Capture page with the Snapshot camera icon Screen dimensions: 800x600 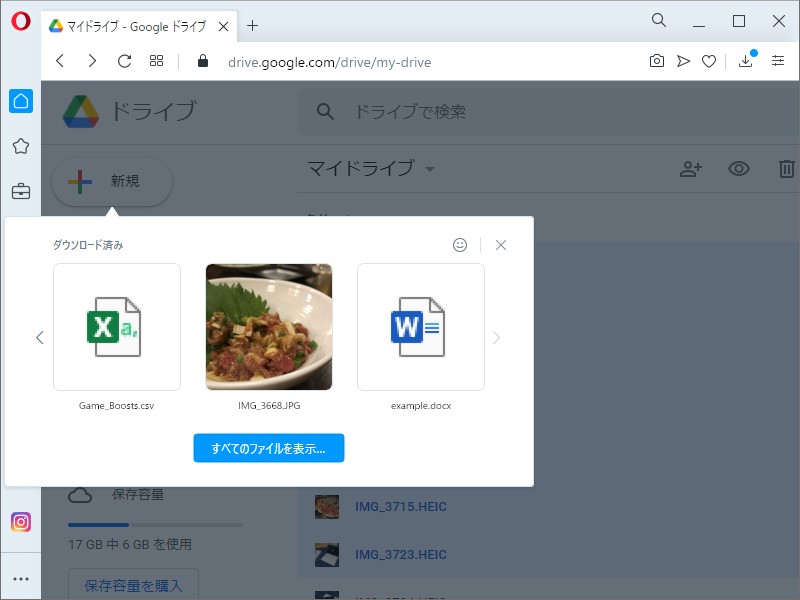coord(657,61)
